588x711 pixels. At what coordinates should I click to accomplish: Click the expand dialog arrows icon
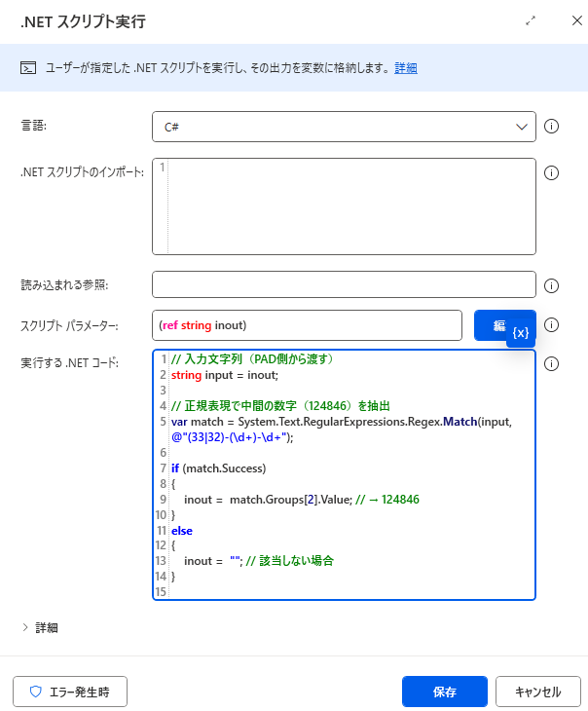point(531,20)
